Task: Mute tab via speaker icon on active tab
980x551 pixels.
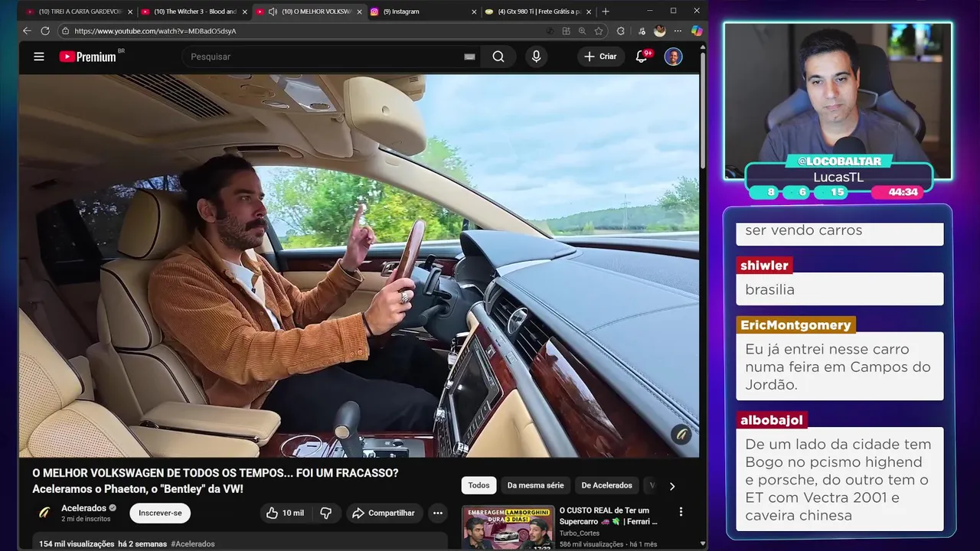Action: 273,11
